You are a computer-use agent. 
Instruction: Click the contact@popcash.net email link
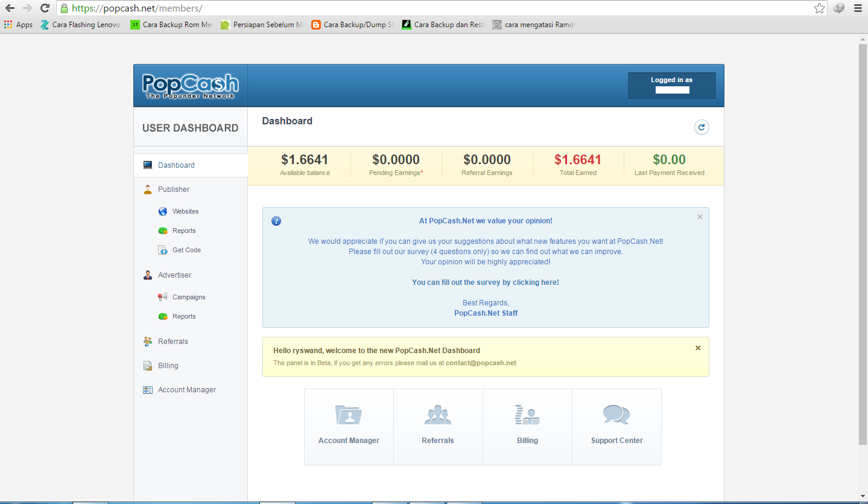[x=481, y=363]
